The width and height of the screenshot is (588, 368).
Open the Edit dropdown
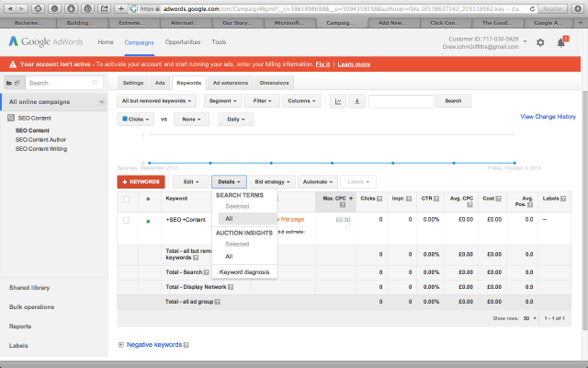(190, 182)
